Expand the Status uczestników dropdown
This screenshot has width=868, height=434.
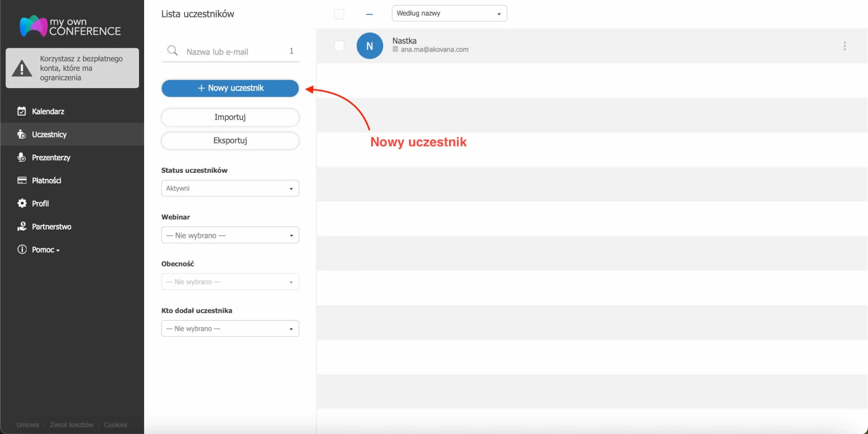click(230, 188)
